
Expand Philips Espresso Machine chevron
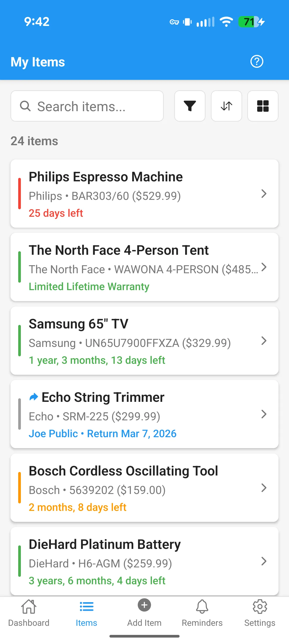264,194
